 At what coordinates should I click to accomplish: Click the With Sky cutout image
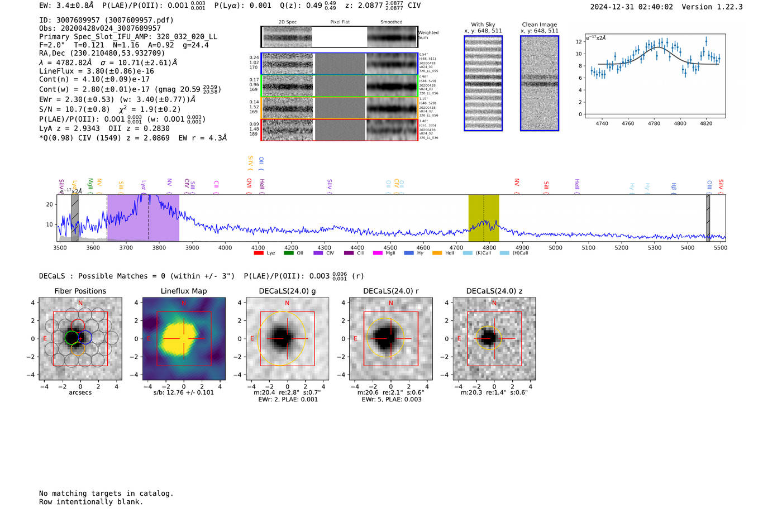483,83
